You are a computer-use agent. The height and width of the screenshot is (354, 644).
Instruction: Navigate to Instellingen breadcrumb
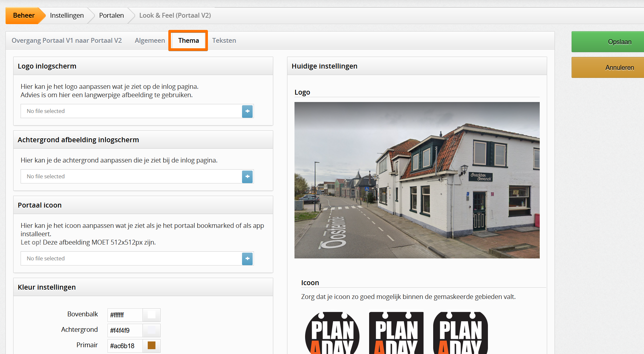point(67,15)
